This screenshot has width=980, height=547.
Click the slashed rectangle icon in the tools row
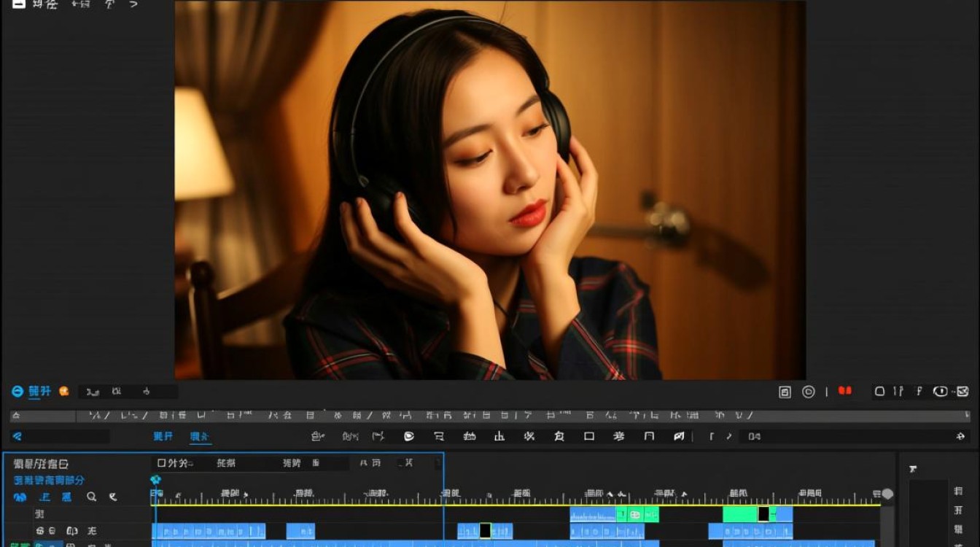679,436
